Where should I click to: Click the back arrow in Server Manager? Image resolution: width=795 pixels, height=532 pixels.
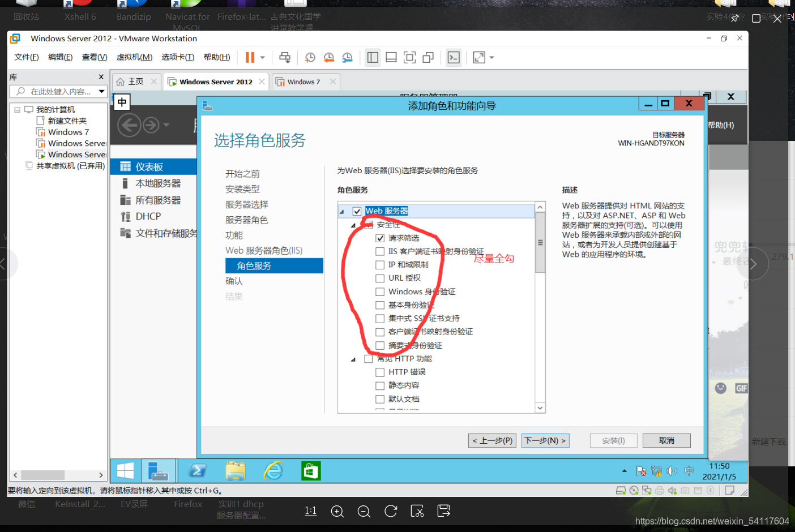click(130, 125)
